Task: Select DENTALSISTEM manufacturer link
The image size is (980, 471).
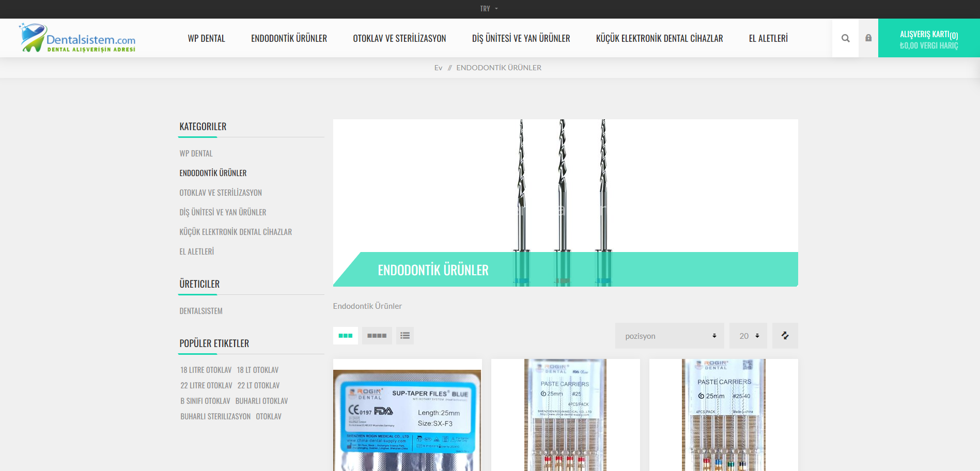Action: (201, 311)
